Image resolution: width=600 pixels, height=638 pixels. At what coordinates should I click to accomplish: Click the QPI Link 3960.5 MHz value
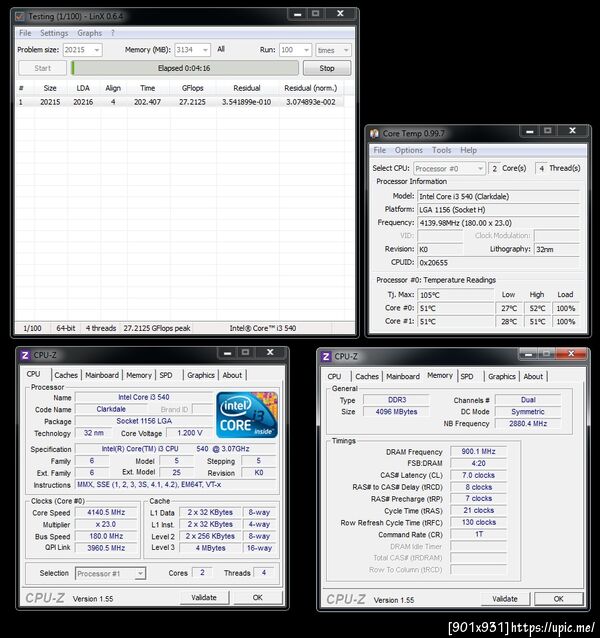pos(106,548)
